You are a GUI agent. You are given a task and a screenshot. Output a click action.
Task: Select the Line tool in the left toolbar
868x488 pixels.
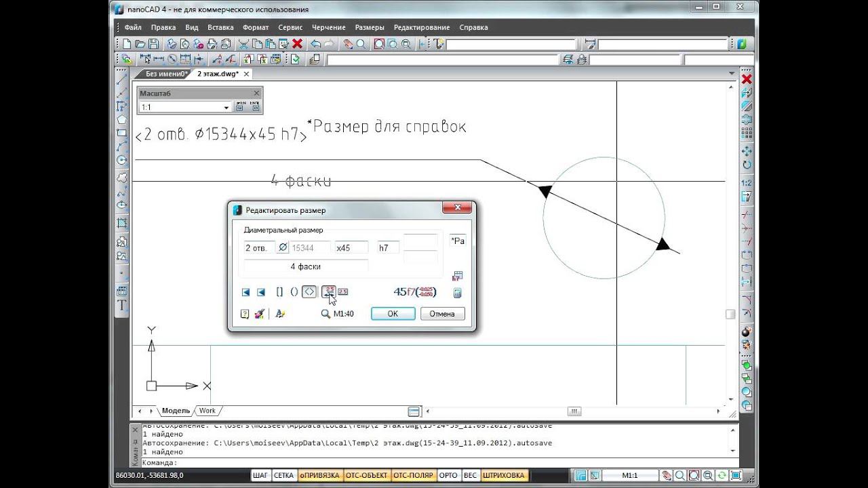tap(122, 79)
